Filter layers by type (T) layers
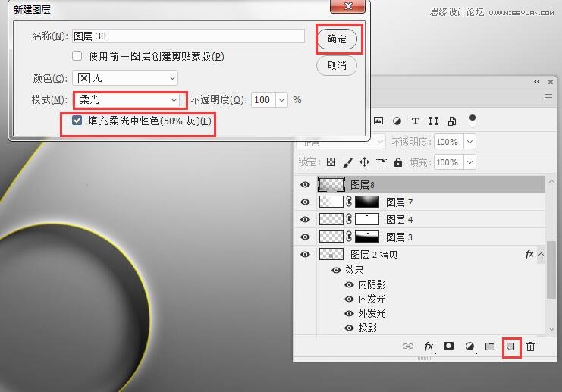The height and width of the screenshot is (392, 562). 415,121
